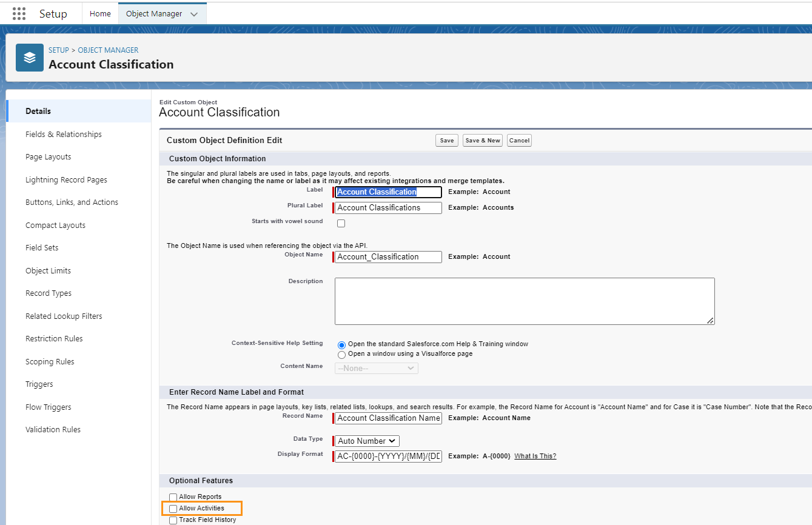Tick Starts with vowel sound checkbox

(x=341, y=223)
